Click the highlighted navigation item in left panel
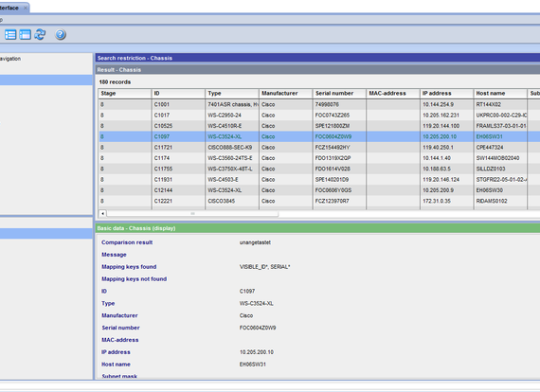 pos(46,80)
